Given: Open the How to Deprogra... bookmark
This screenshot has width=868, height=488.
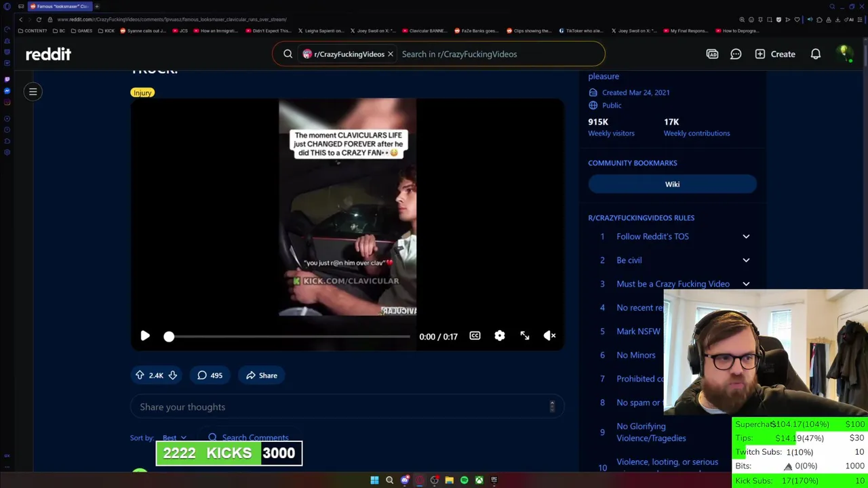Looking at the screenshot, I should coord(737,30).
